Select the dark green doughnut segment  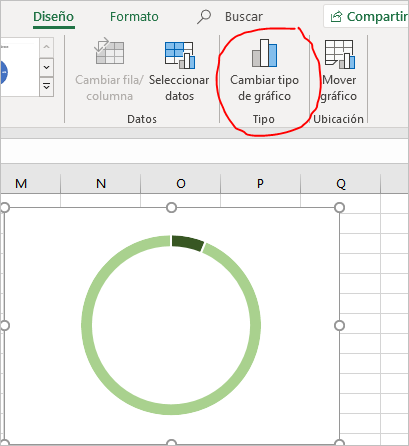[187, 243]
